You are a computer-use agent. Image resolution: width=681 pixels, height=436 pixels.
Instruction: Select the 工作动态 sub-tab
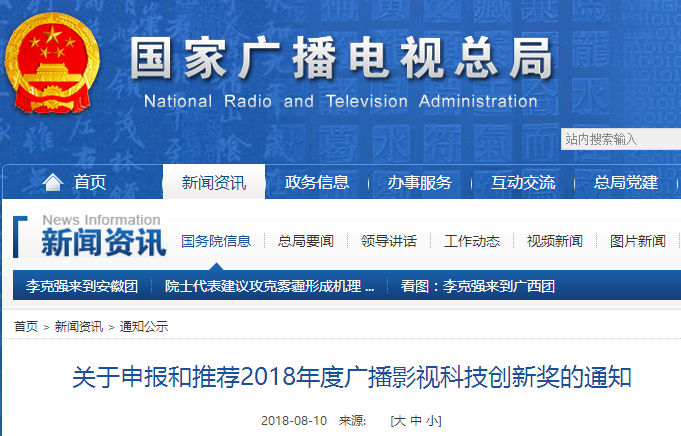point(472,241)
